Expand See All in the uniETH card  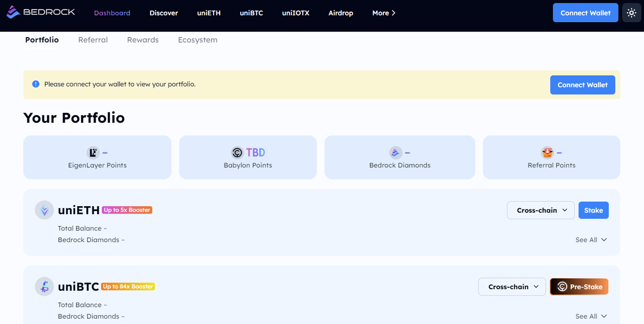click(591, 240)
